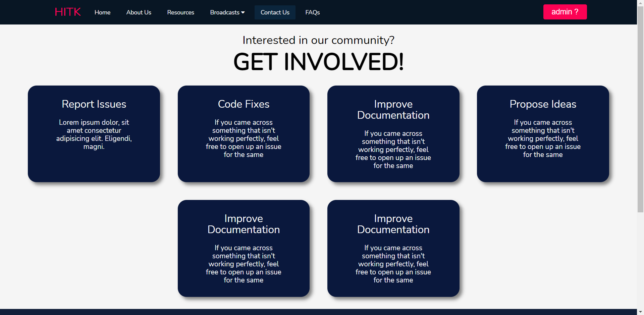Click the 'GET INVOLVED!' heading
Screen dimensions: 644x315
[x=318, y=62]
